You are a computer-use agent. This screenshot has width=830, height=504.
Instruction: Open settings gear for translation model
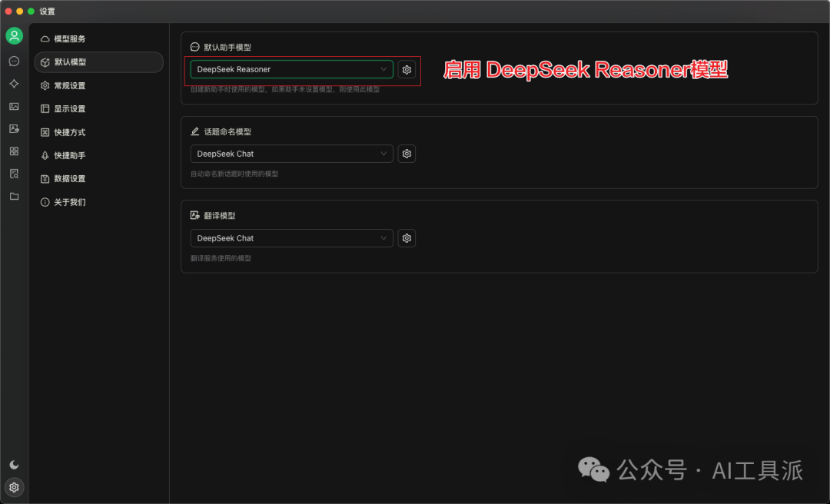tap(407, 238)
